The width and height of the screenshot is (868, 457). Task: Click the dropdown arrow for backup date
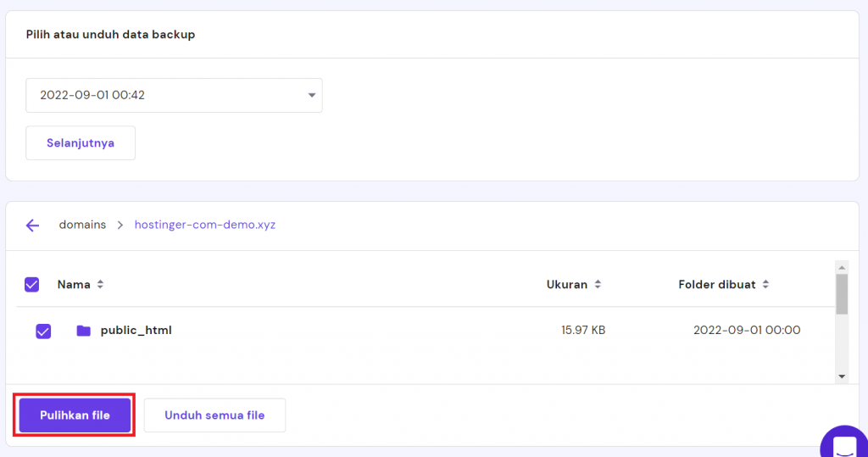(x=311, y=95)
